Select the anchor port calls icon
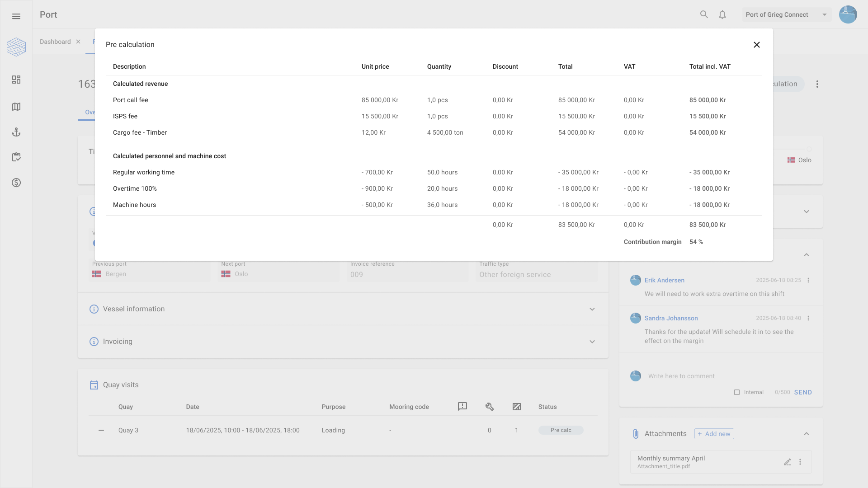The height and width of the screenshot is (488, 868). click(16, 132)
